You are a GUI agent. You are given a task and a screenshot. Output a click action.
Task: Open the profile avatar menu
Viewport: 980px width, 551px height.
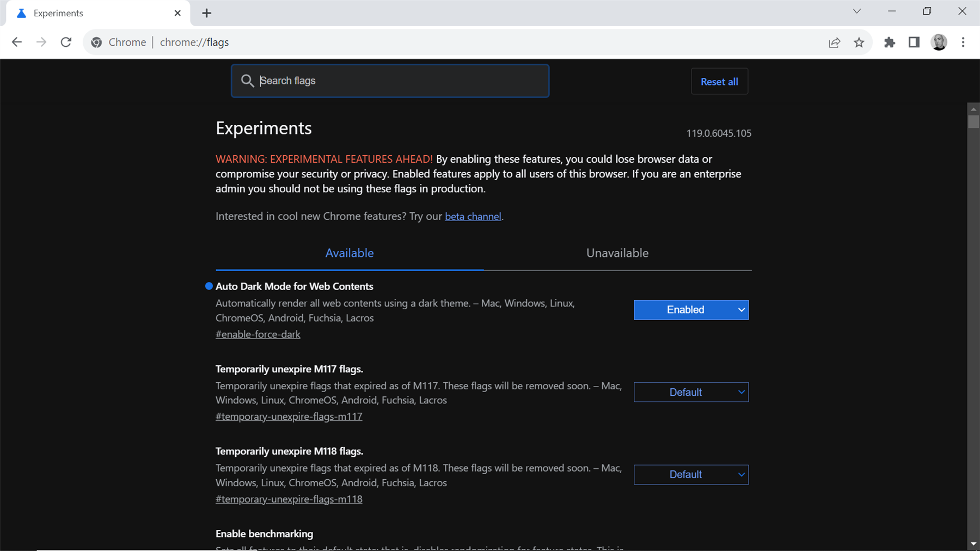click(939, 42)
